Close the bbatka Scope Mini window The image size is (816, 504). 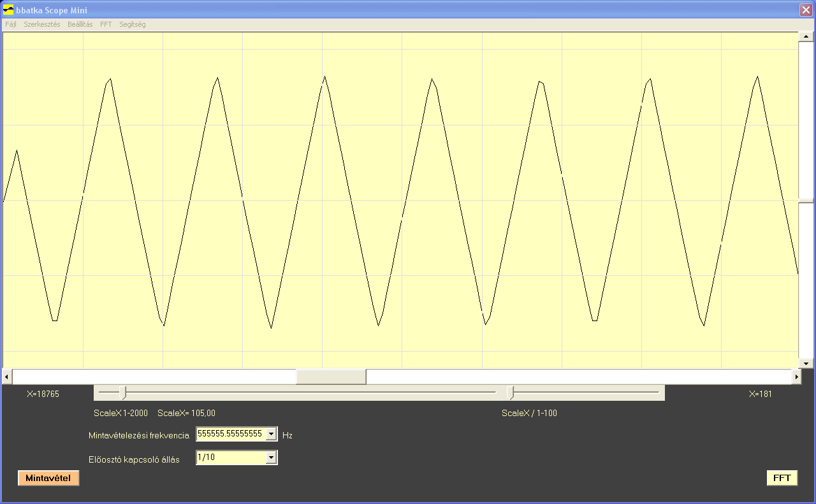pos(806,10)
